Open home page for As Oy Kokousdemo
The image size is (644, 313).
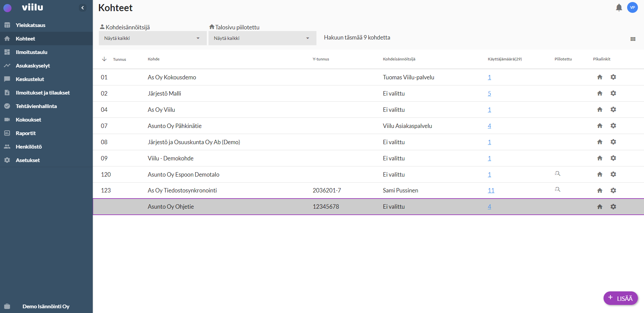[x=599, y=77]
